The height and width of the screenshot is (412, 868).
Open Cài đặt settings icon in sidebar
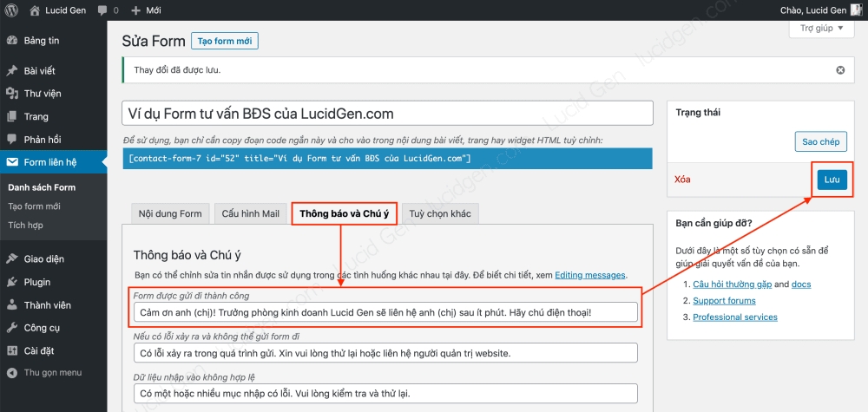[11, 350]
